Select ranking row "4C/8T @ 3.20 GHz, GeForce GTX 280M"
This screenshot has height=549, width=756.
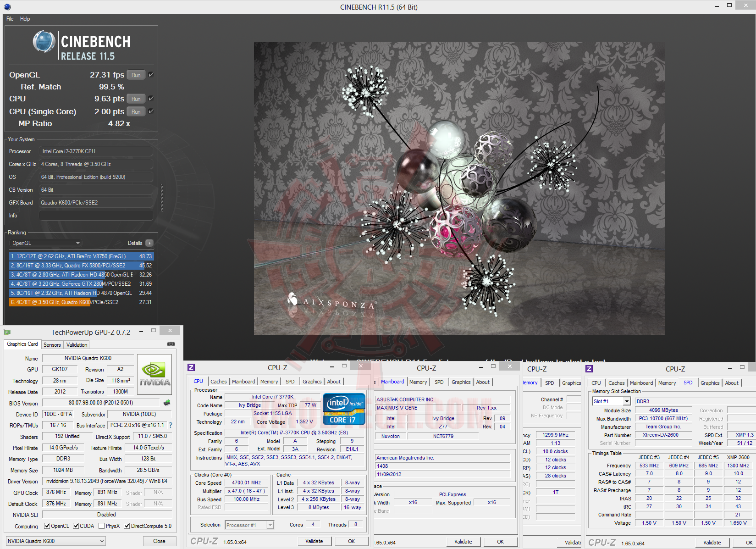click(82, 284)
